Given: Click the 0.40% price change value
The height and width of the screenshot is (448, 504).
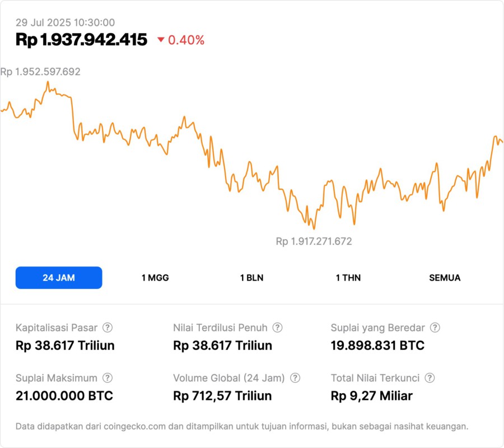Looking at the screenshot, I should point(186,40).
